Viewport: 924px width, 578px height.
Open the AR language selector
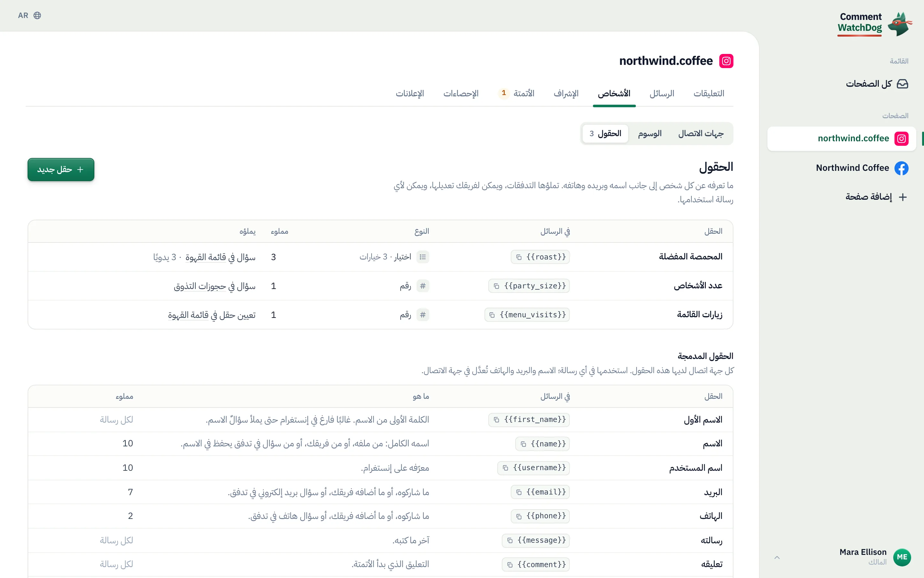pos(30,15)
